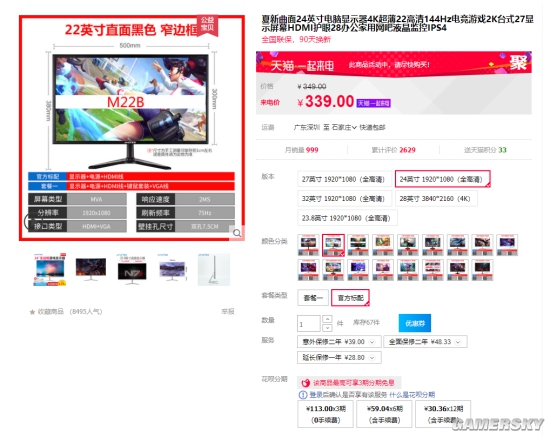This screenshot has width=550, height=436.
Task: Select the last color swatch in the bottom row
Action: (x=482, y=270)
